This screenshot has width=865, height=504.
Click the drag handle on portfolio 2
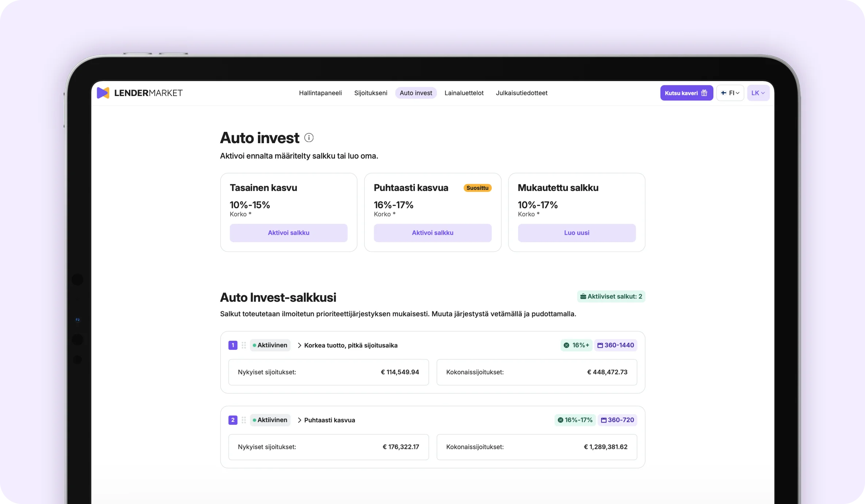point(244,420)
